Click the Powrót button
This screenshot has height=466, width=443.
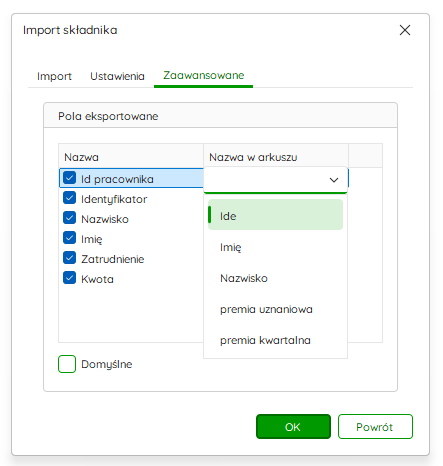tap(375, 427)
